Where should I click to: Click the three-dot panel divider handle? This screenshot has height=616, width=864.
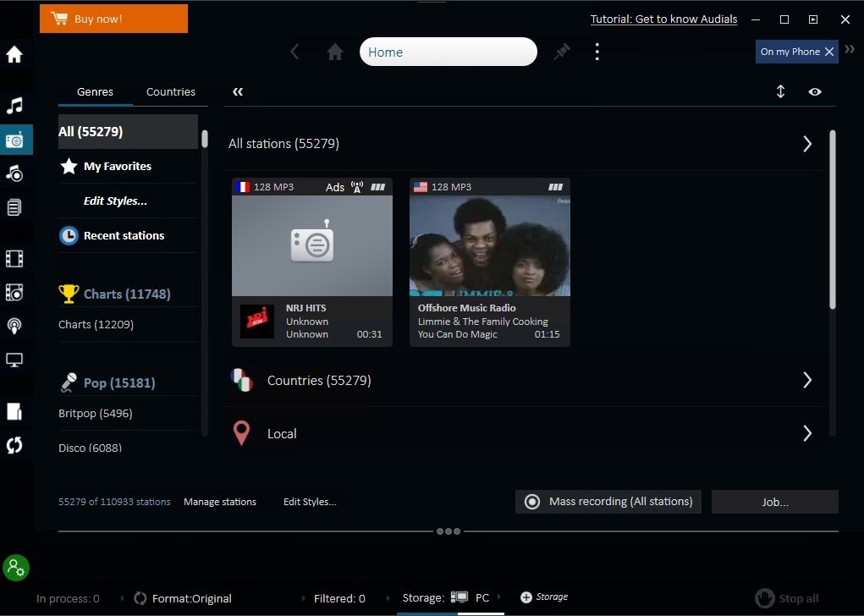coord(449,531)
